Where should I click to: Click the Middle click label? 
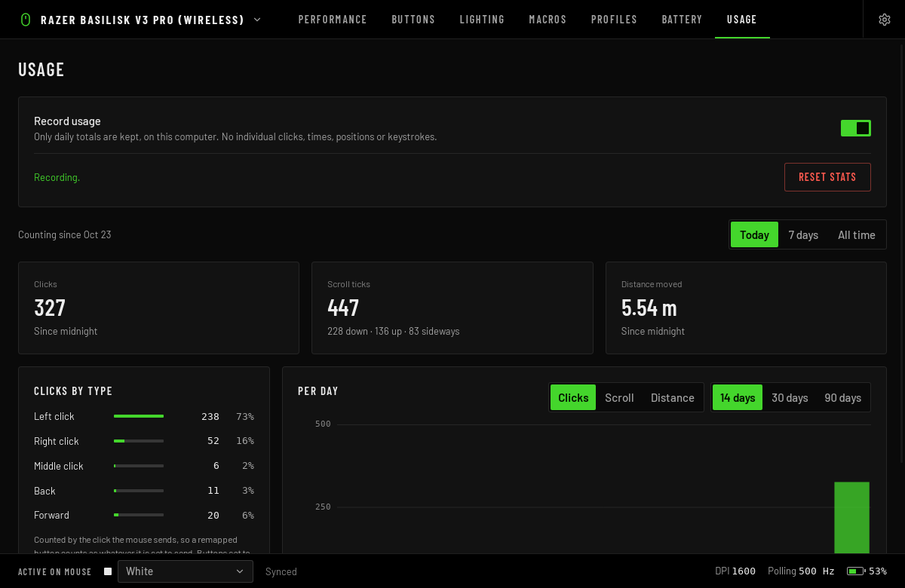(x=59, y=466)
